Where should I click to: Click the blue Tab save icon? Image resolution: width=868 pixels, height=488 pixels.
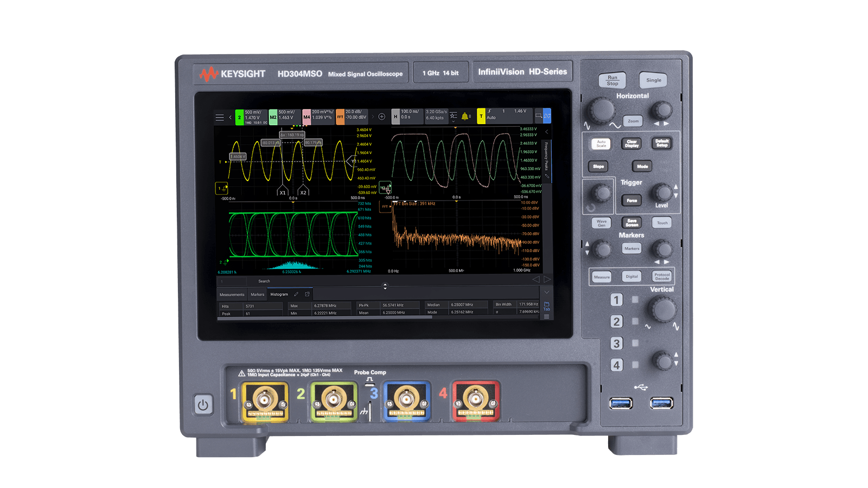click(547, 306)
